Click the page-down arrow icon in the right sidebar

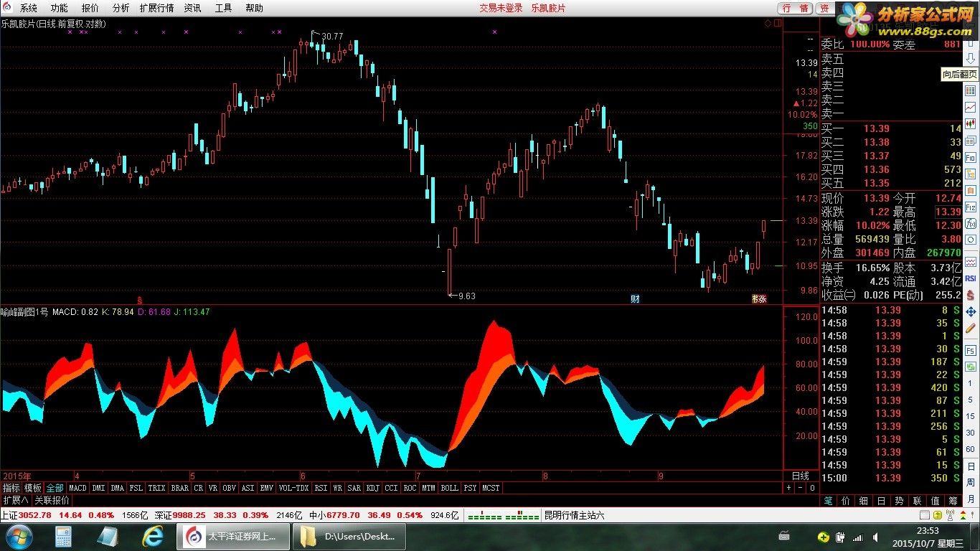(x=970, y=58)
